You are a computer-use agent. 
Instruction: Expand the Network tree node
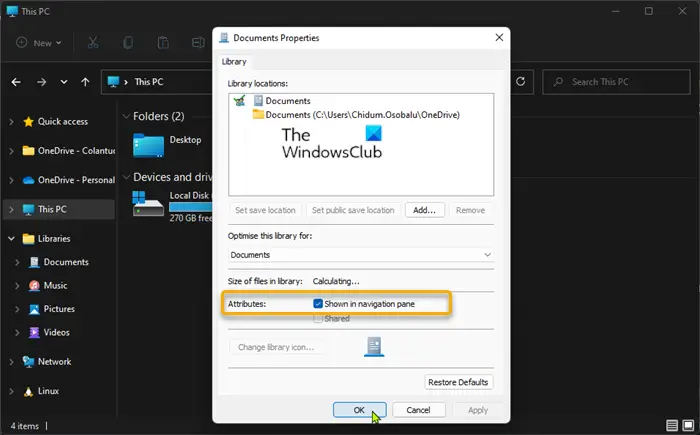pos(11,362)
